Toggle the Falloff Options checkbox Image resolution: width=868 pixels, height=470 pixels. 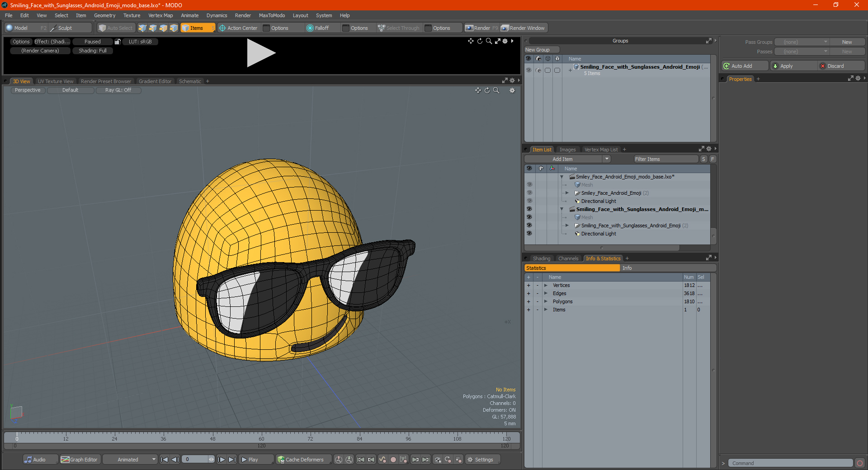(346, 28)
